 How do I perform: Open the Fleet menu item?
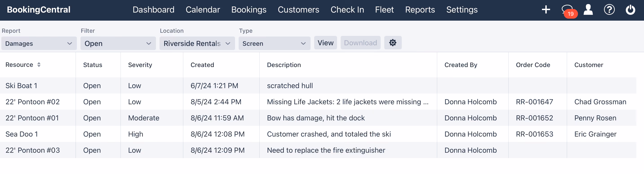[384, 10]
